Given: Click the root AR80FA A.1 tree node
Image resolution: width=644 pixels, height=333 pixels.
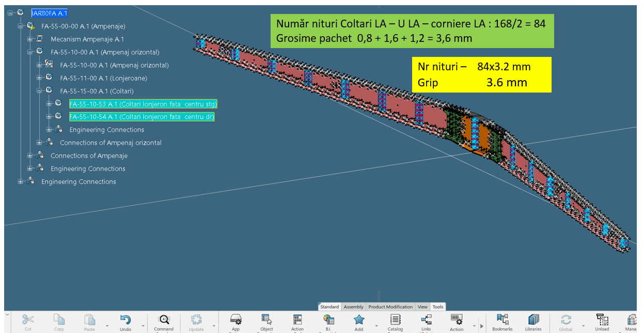Looking at the screenshot, I should pos(50,13).
